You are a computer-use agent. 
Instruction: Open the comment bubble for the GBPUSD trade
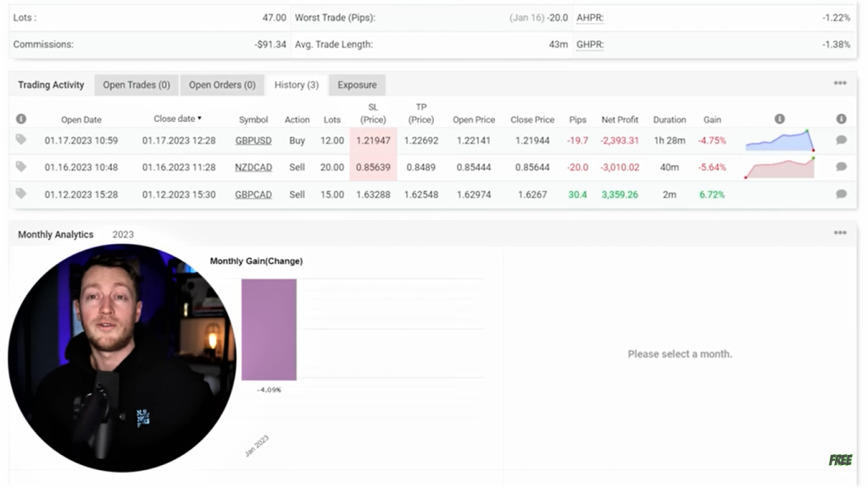(841, 140)
